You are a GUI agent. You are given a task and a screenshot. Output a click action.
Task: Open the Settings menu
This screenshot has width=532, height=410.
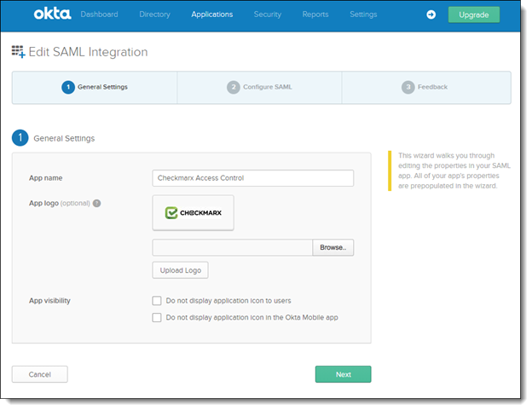(363, 14)
